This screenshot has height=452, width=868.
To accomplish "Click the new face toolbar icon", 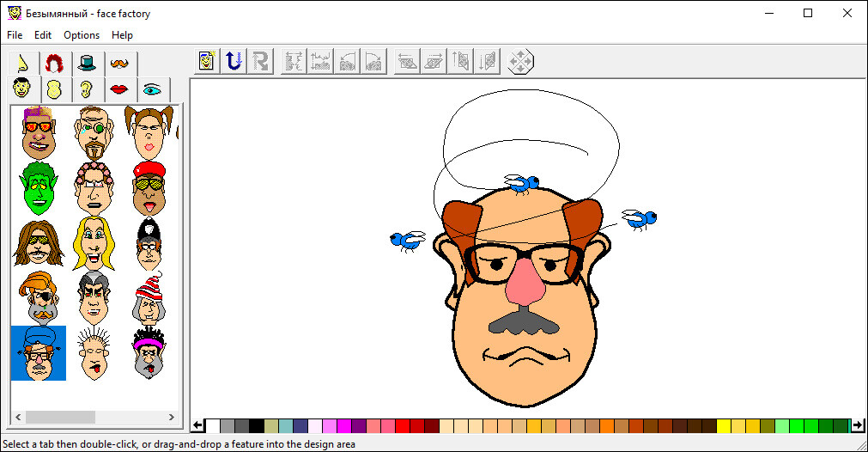I will [207, 61].
